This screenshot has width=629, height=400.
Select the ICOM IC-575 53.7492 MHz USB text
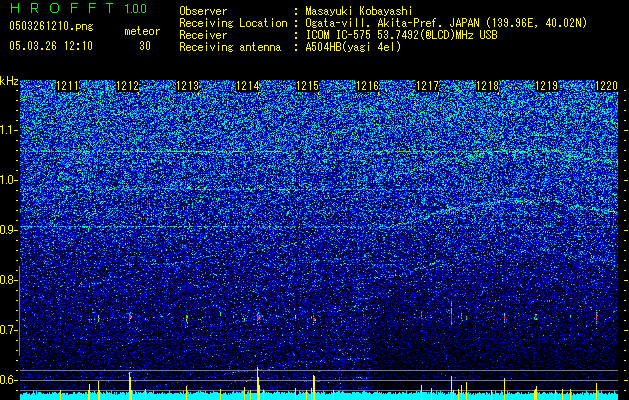[401, 35]
